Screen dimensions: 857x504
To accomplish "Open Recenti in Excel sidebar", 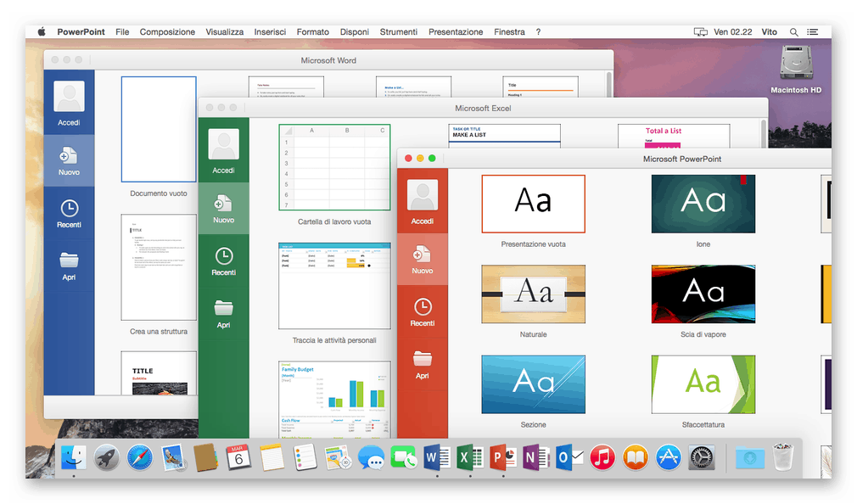I will pyautogui.click(x=223, y=261).
